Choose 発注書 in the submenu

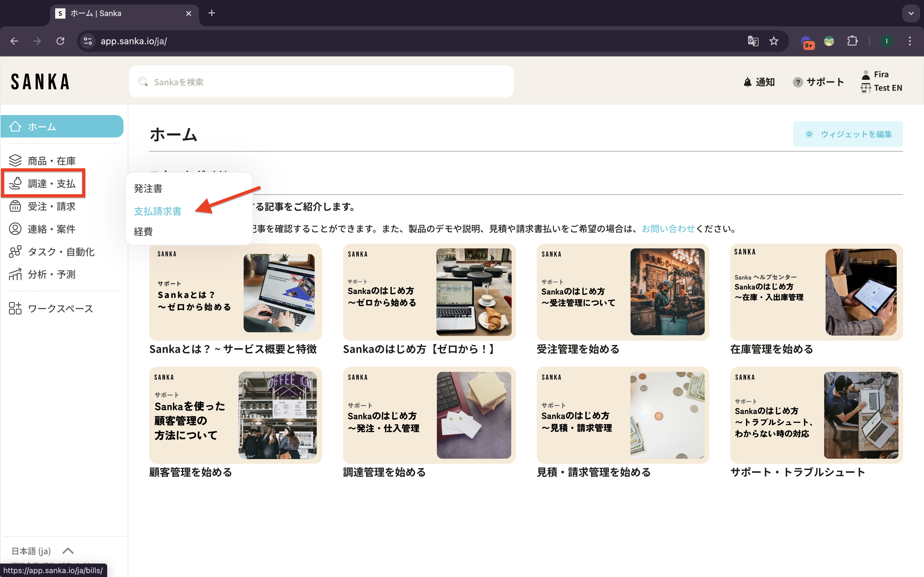(x=148, y=188)
